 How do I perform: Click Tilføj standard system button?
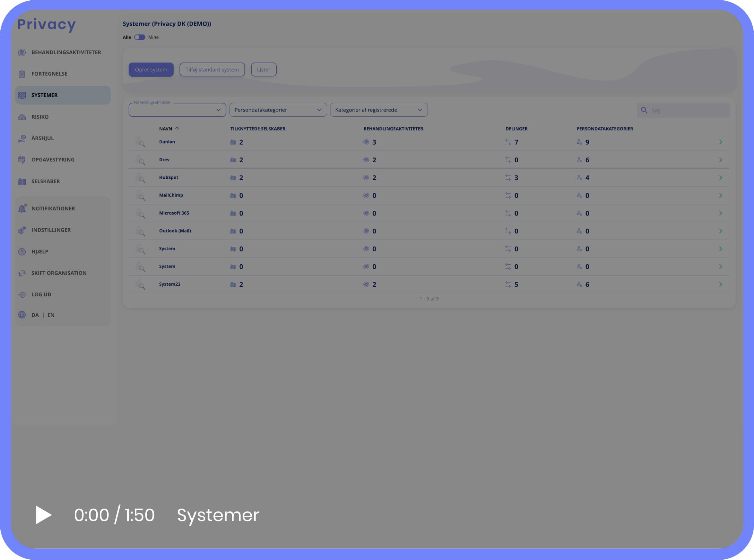pos(212,70)
